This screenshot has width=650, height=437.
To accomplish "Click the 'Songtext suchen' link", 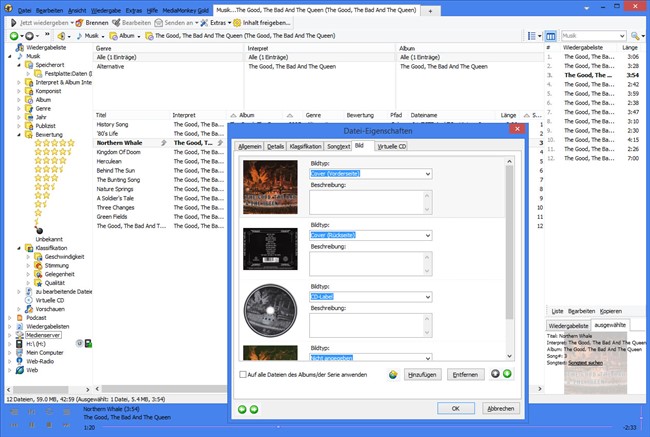I will click(x=585, y=363).
